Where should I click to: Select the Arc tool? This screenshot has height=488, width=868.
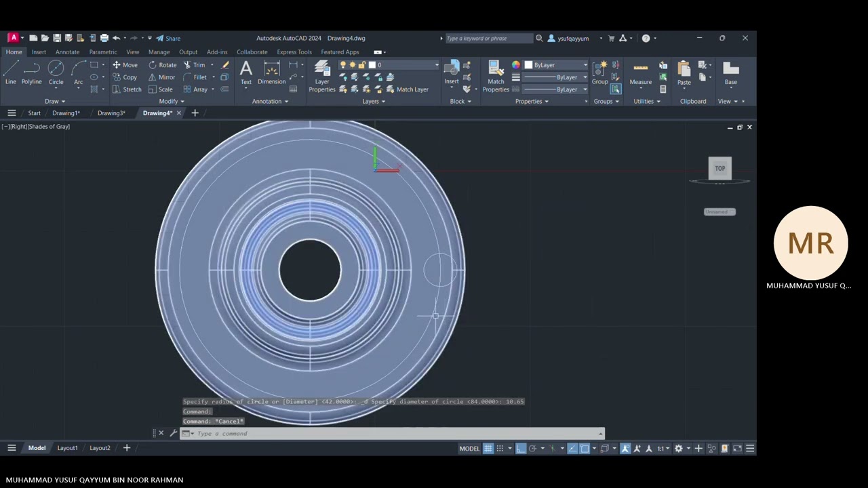[x=78, y=73]
